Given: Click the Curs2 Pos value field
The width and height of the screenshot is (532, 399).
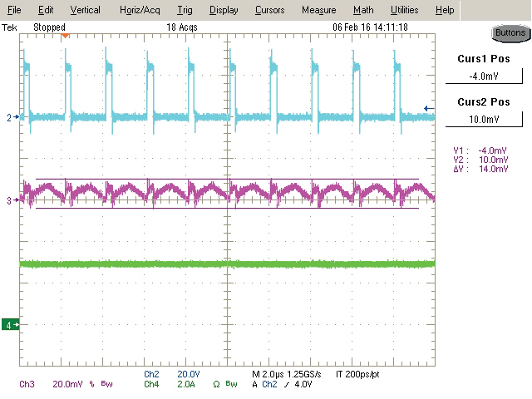Looking at the screenshot, I should 482,119.
